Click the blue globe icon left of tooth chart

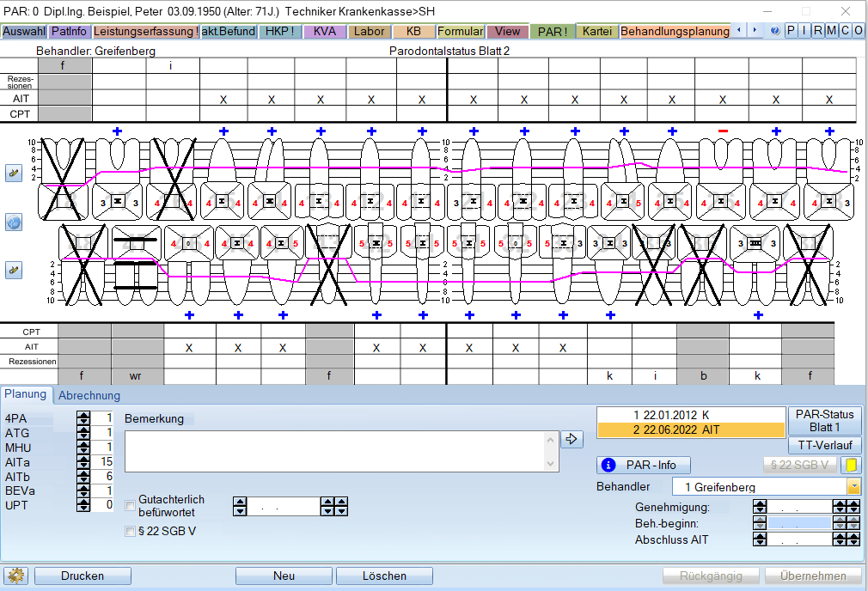click(x=13, y=222)
